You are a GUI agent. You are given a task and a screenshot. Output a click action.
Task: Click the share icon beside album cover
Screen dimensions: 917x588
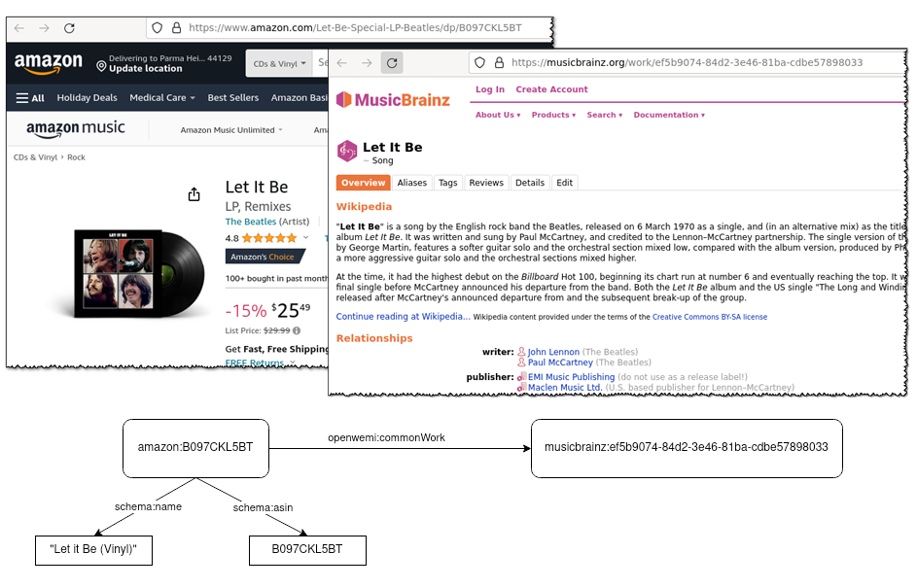(x=194, y=194)
